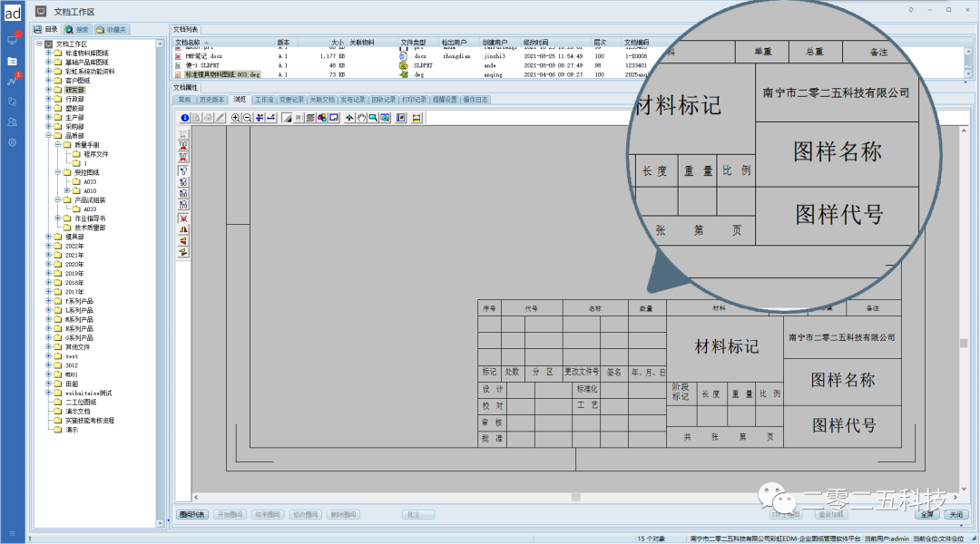Select the hand pan tool

pos(361,118)
